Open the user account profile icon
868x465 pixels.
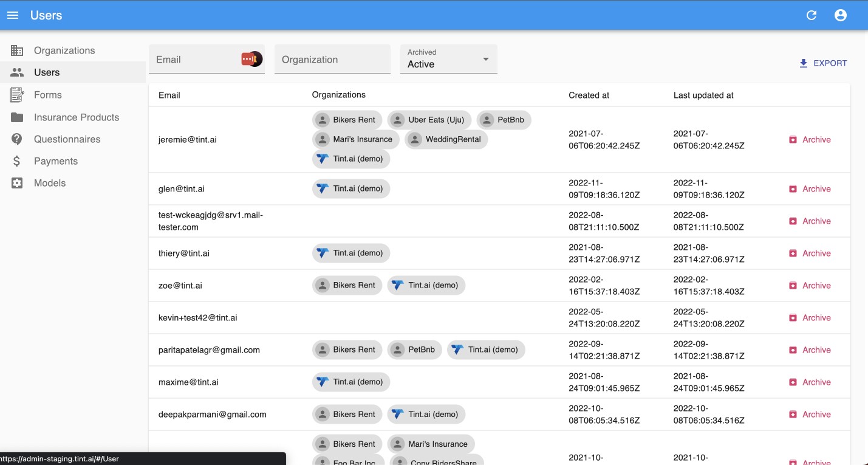pyautogui.click(x=841, y=15)
